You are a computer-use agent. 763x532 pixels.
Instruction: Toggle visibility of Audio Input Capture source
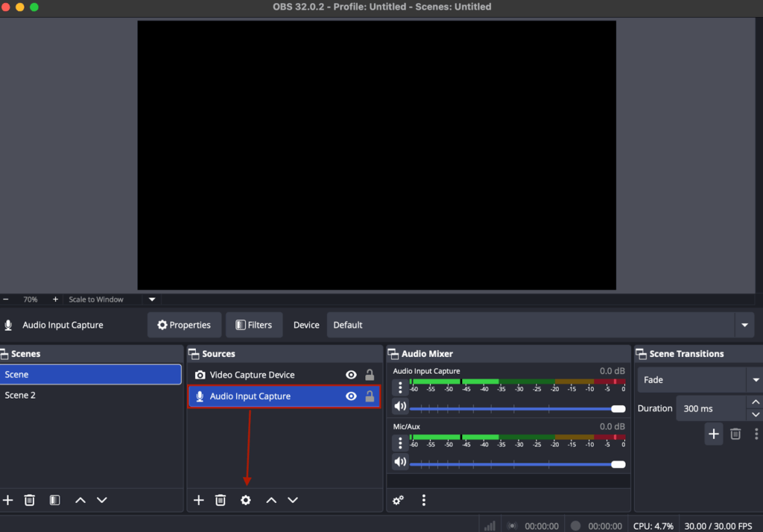click(351, 396)
